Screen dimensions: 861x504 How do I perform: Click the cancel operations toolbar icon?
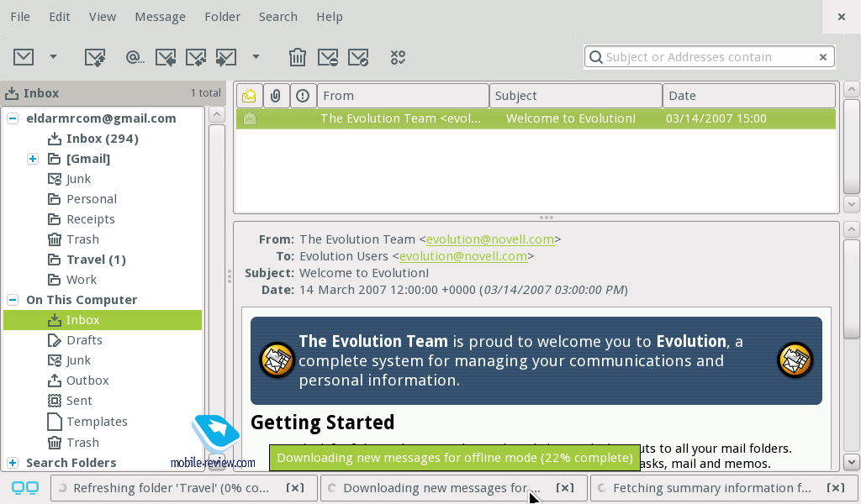coord(398,57)
